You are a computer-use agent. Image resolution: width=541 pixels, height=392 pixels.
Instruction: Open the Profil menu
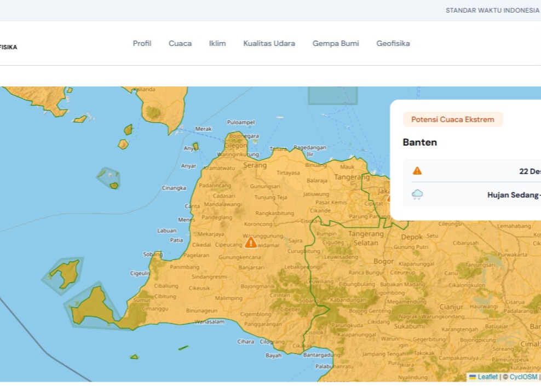(142, 43)
